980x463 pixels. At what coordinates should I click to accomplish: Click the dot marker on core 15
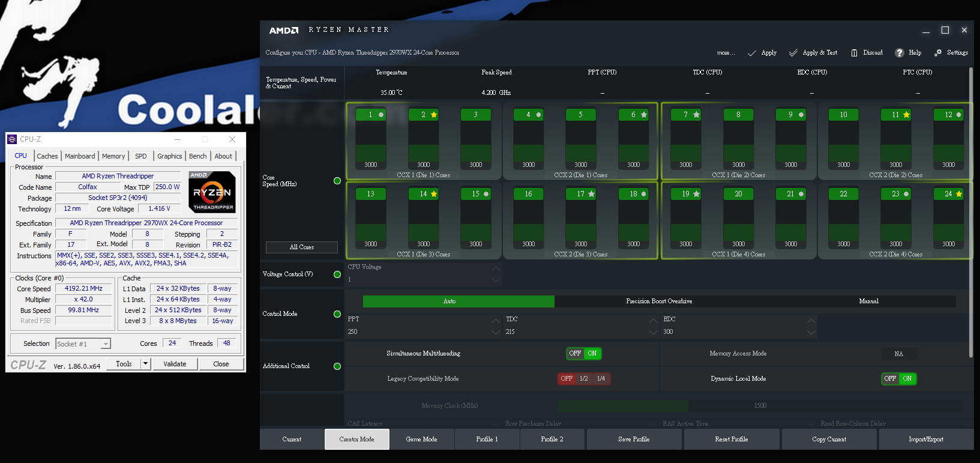486,194
